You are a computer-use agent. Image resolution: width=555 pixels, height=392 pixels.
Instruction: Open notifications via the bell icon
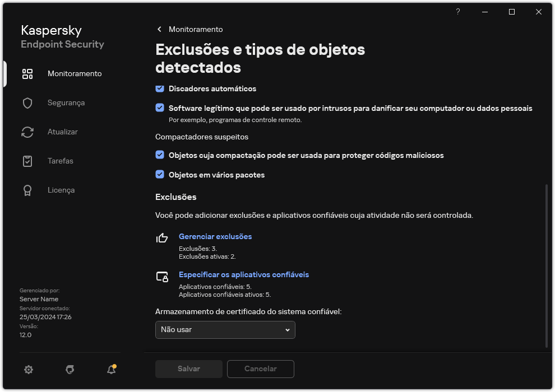pos(110,370)
